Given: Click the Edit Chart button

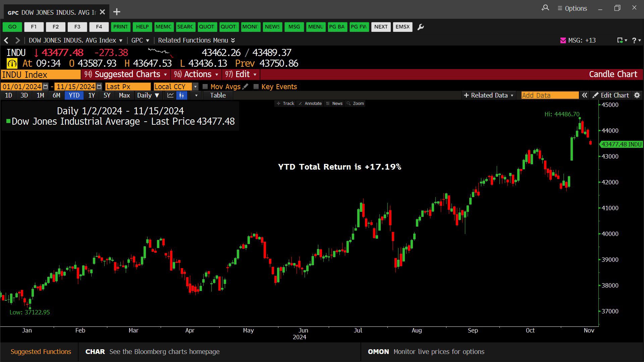Looking at the screenshot, I should click(611, 95).
